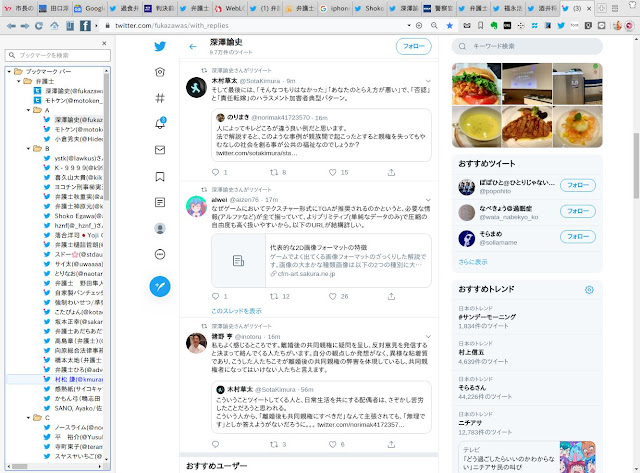Click このスレッドを表示 link

[236, 311]
